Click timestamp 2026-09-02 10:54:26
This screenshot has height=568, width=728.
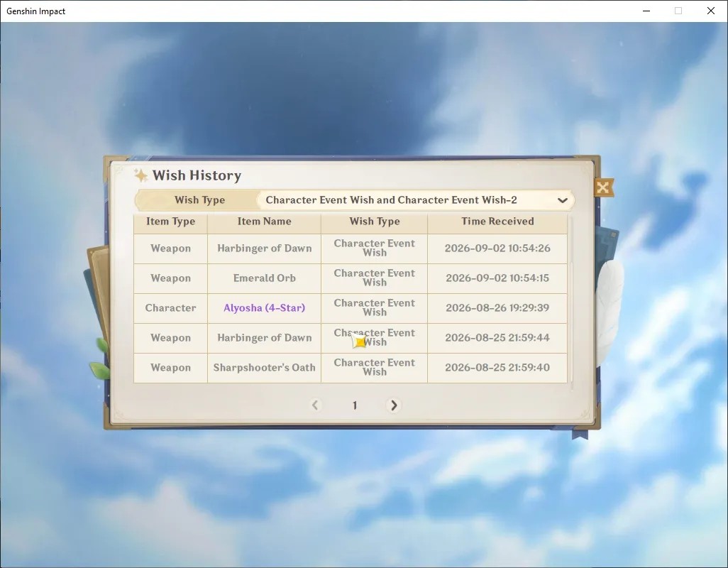(497, 248)
